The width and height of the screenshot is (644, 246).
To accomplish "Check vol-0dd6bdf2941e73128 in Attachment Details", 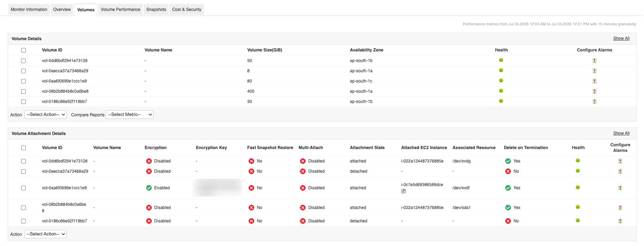I will click(x=23, y=161).
